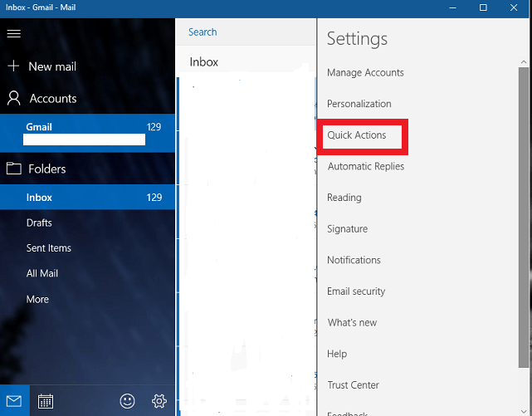This screenshot has width=532, height=416.
Task: Click the Accounts person icon
Action: tap(14, 99)
